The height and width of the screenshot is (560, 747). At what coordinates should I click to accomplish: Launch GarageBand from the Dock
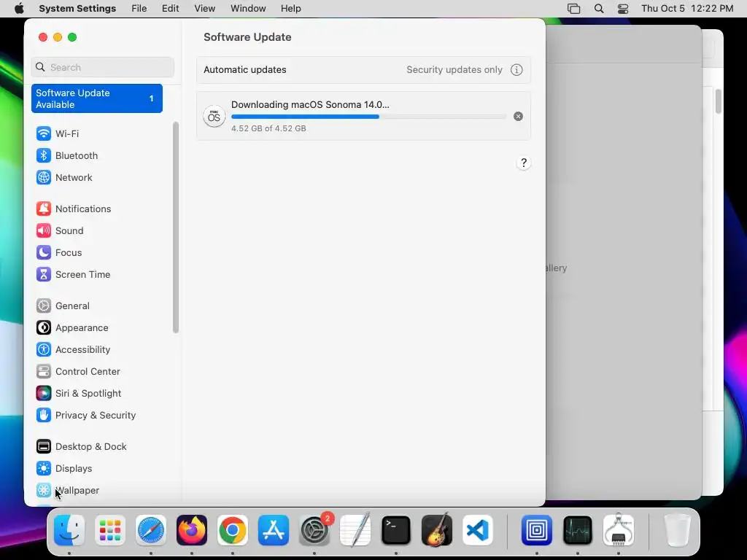[437, 530]
